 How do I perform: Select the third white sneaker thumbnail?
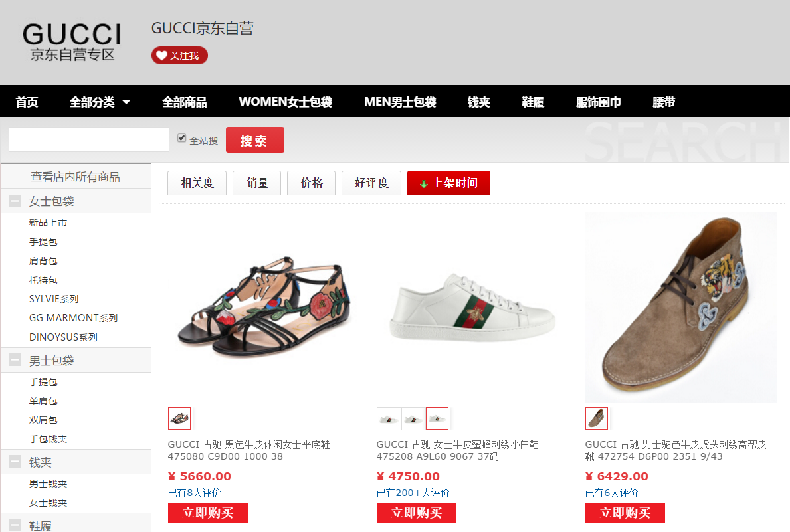(x=437, y=418)
